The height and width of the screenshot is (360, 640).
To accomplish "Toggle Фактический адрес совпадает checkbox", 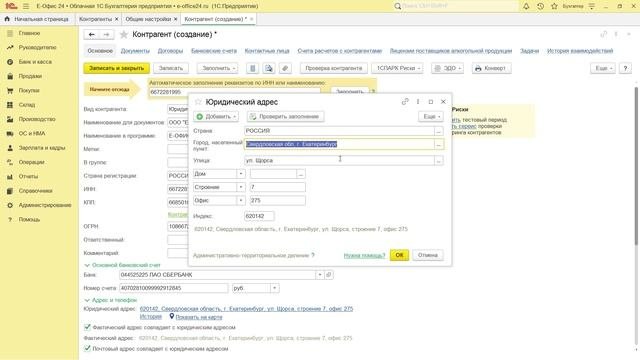I will click(87, 327).
